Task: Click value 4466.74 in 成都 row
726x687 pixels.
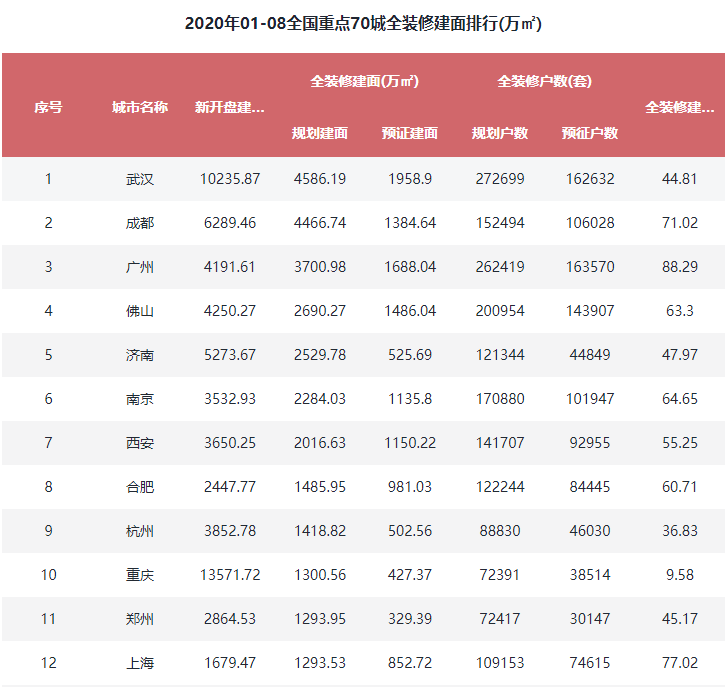Action: [319, 223]
